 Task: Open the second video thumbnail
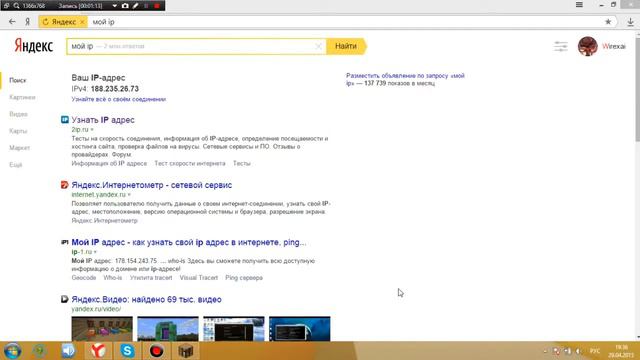pos(168,329)
